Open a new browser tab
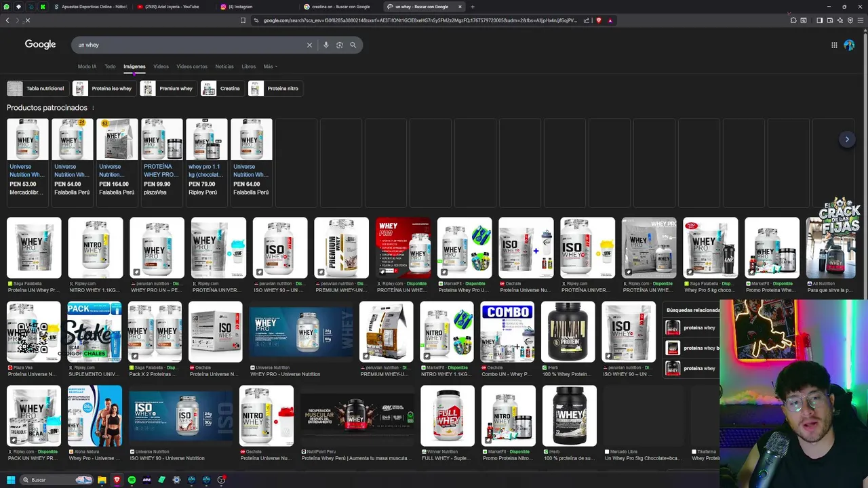 pos(473,7)
